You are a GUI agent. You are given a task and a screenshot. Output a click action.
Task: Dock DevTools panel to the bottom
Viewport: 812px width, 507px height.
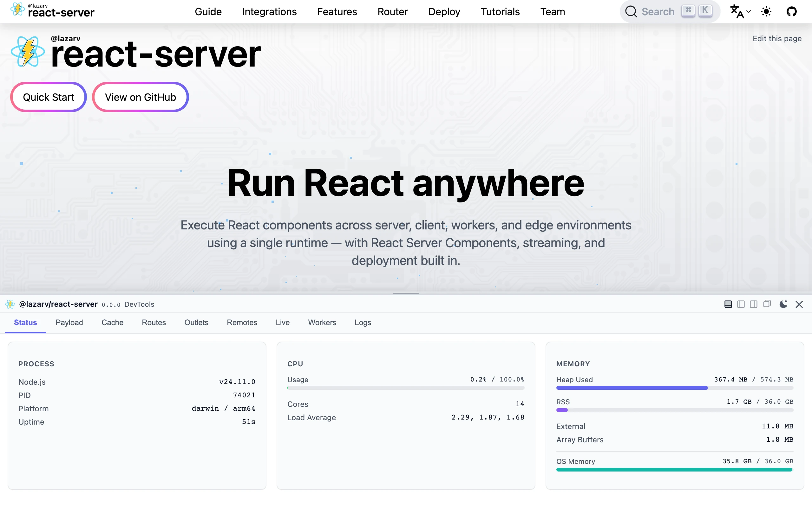pos(728,304)
